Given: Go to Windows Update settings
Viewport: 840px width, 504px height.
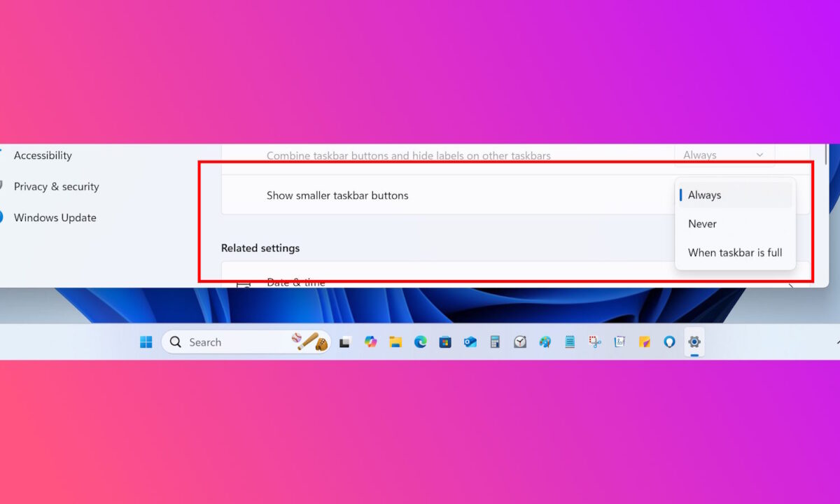Looking at the screenshot, I should pyautogui.click(x=55, y=218).
